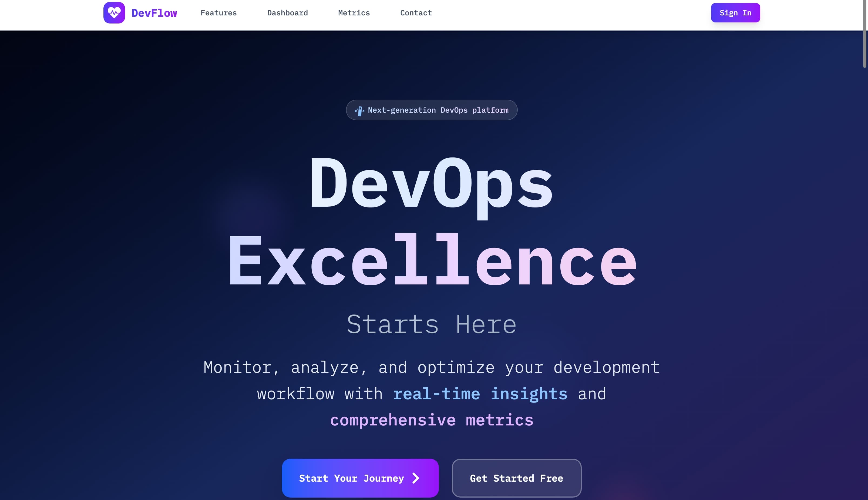The height and width of the screenshot is (500, 868).
Task: Click the Sign In button
Action: coord(735,12)
